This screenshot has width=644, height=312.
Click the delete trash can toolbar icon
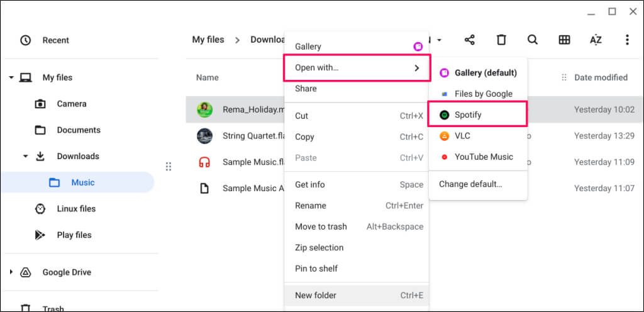pos(501,40)
